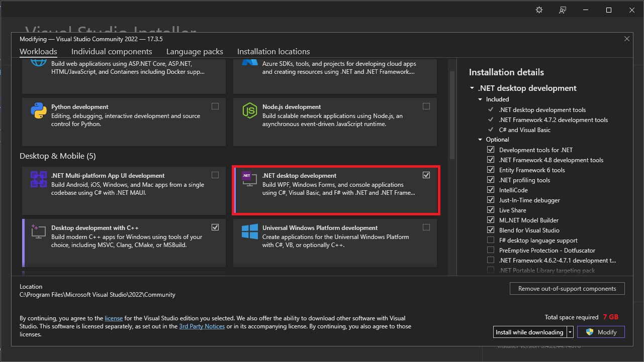644x362 pixels.
Task: Click the install location path text
Action: 98,295
